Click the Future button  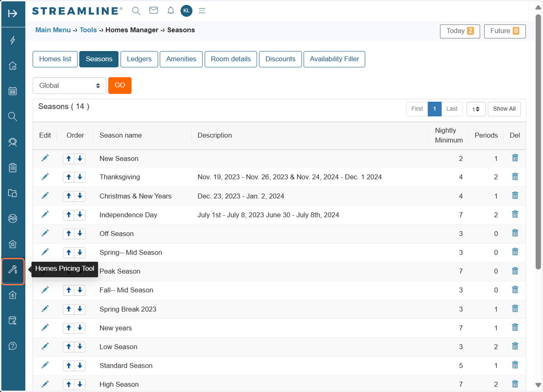coord(505,31)
